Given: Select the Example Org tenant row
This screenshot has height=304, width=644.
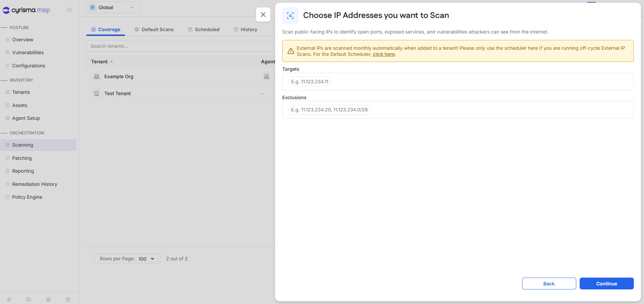Looking at the screenshot, I should pyautogui.click(x=181, y=77).
